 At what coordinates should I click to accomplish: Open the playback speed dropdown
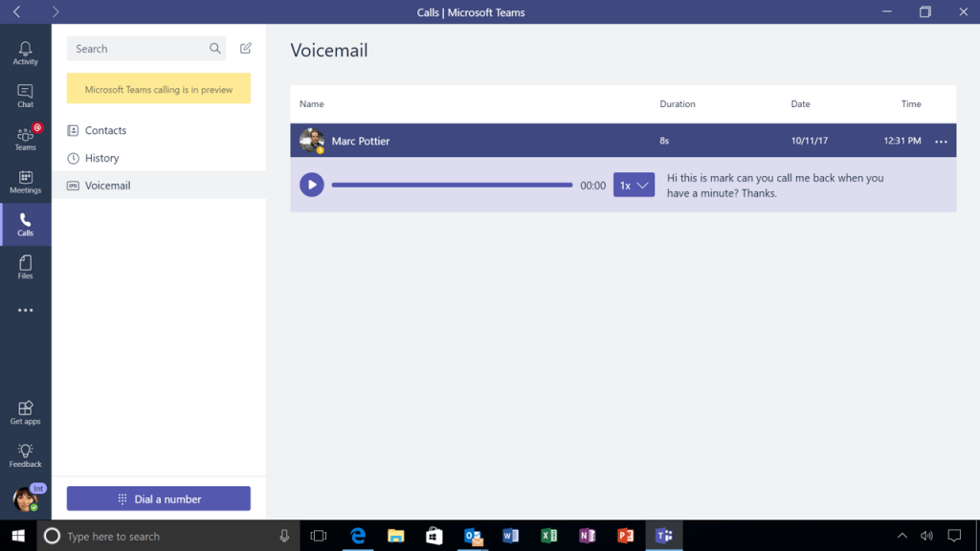[634, 185]
